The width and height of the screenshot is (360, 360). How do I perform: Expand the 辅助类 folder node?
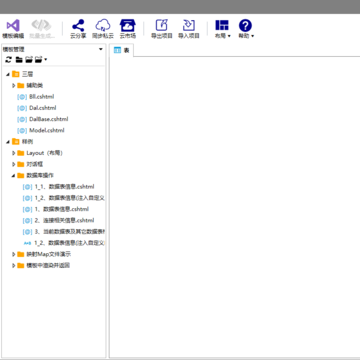[14, 86]
